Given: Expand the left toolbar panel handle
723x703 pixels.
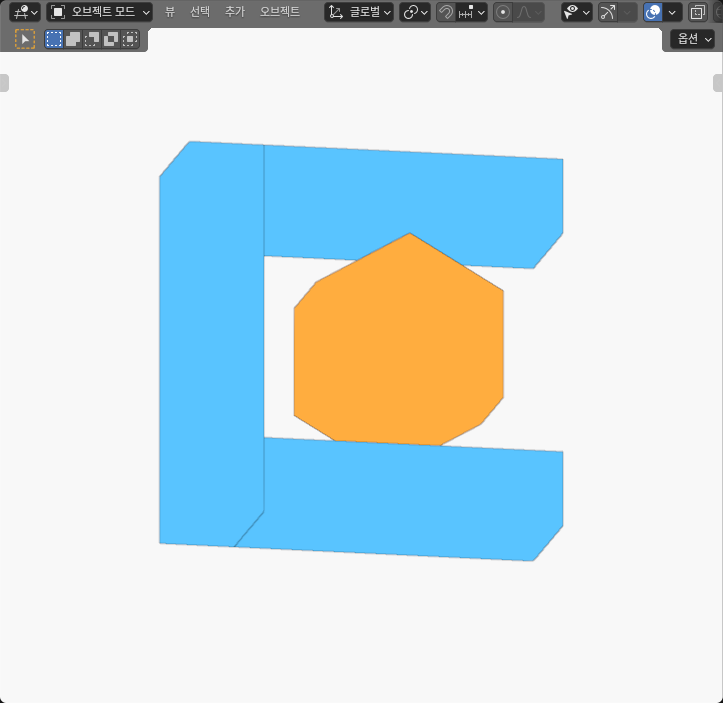Looking at the screenshot, I should pos(4,83).
